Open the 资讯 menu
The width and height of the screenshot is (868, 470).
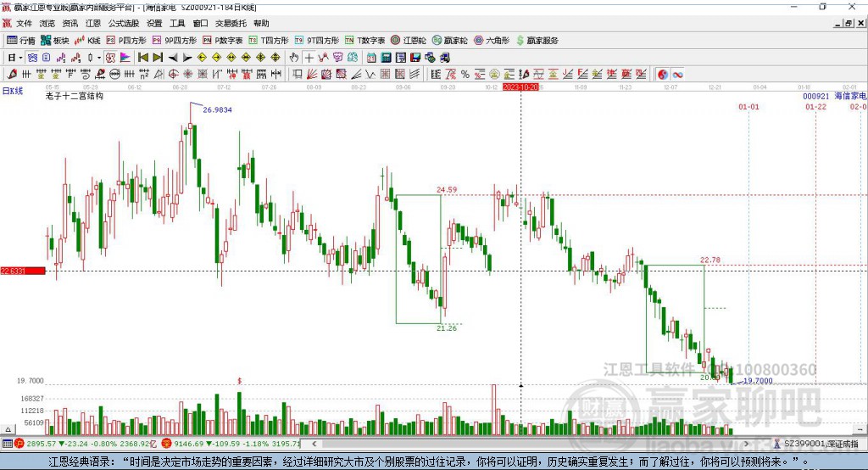[x=70, y=23]
